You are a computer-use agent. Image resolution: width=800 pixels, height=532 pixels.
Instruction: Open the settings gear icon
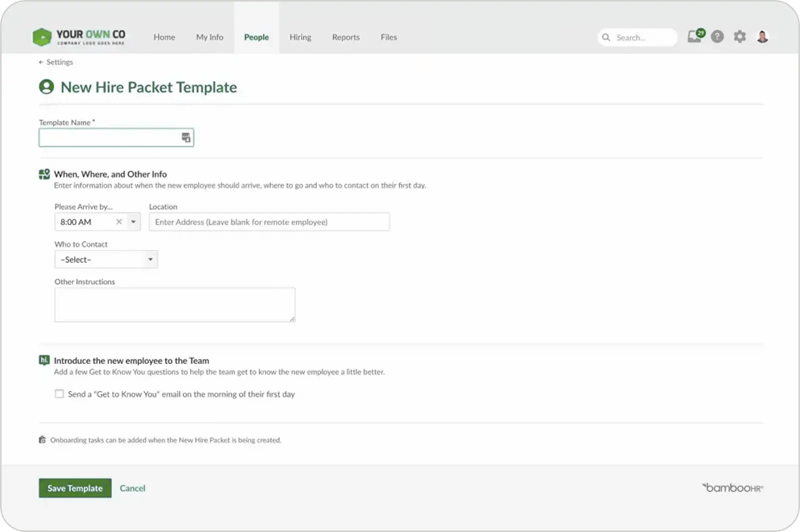click(x=740, y=36)
